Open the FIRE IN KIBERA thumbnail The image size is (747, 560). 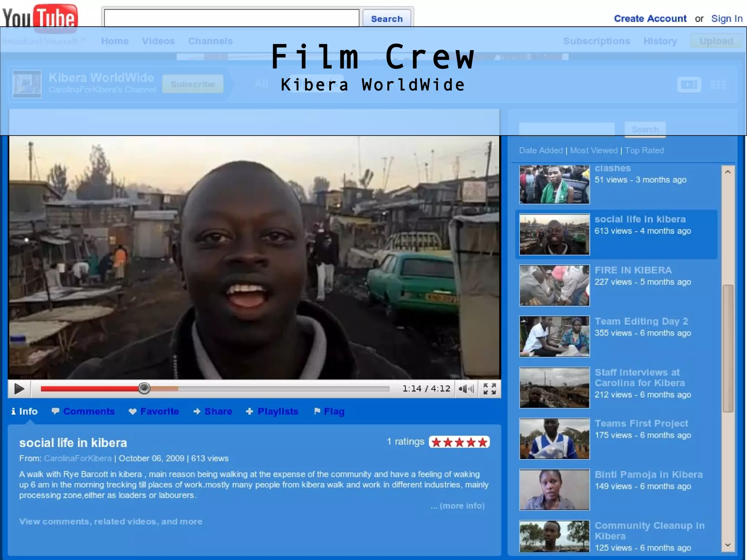pos(554,285)
